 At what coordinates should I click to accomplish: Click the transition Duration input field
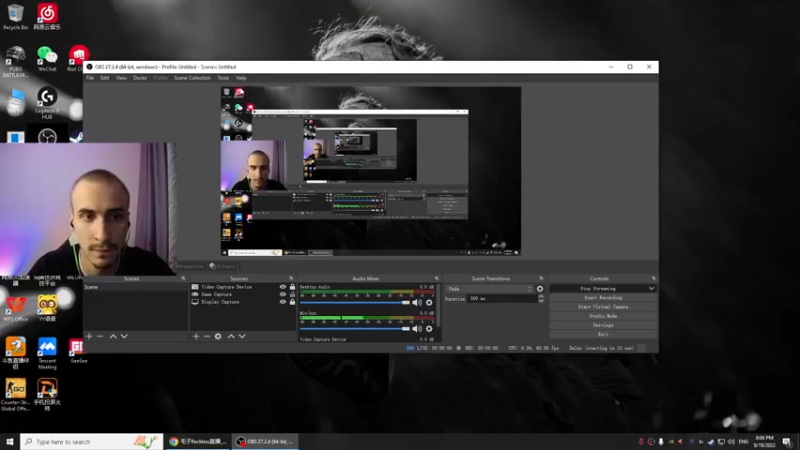502,298
